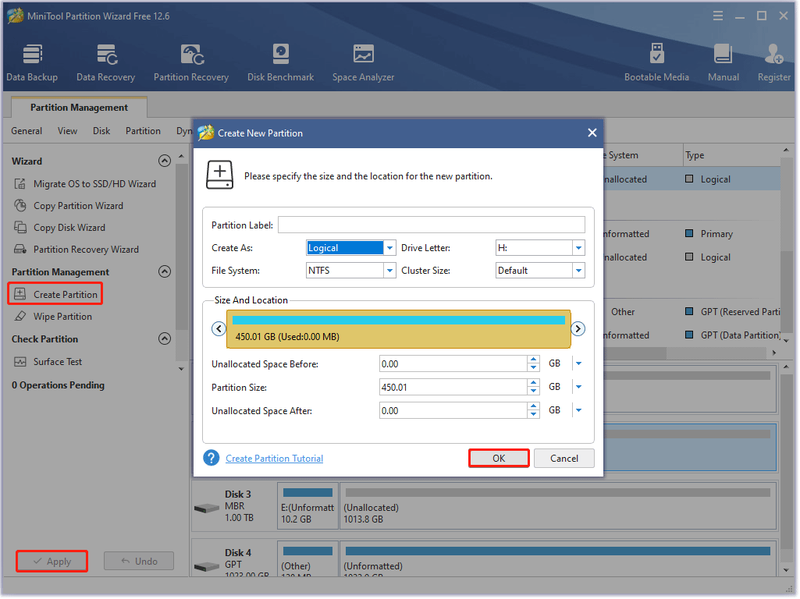Increase Partition Size with spinner
The image size is (800, 599).
pyautogui.click(x=534, y=384)
